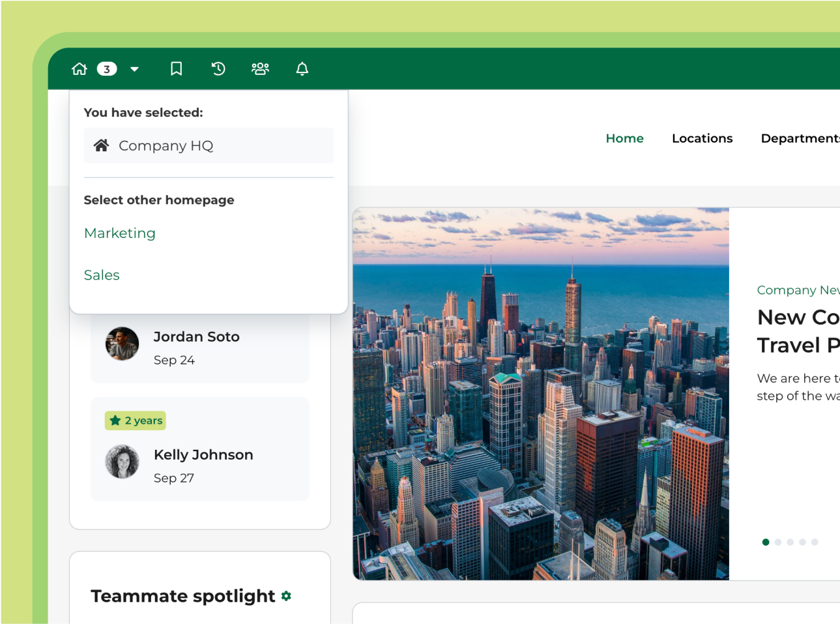Click the house icon beside Company HQ
The width and height of the screenshot is (840, 624).
click(x=102, y=145)
